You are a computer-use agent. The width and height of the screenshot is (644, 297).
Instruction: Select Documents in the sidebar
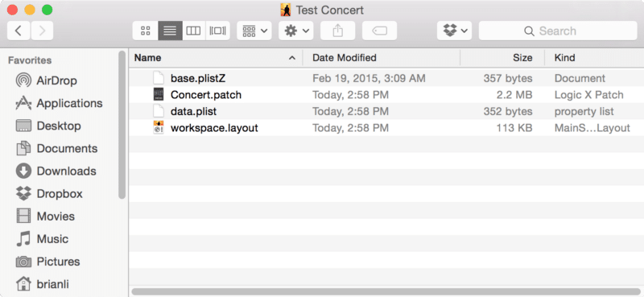tap(56, 148)
